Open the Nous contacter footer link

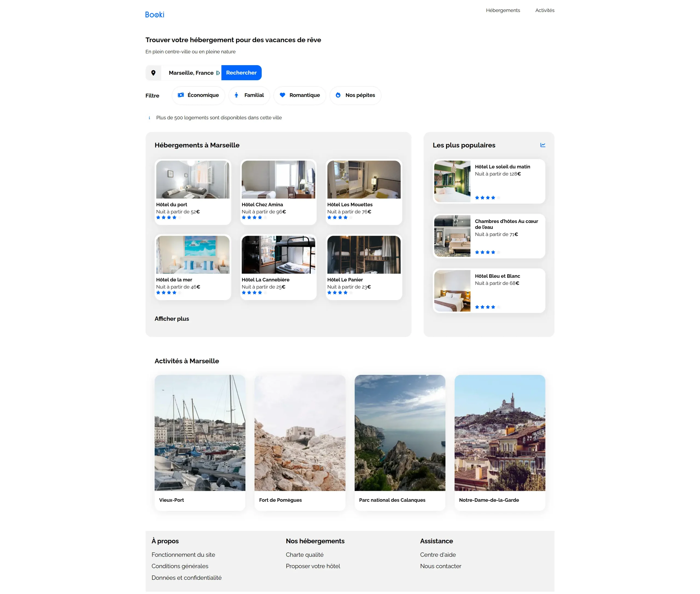440,566
